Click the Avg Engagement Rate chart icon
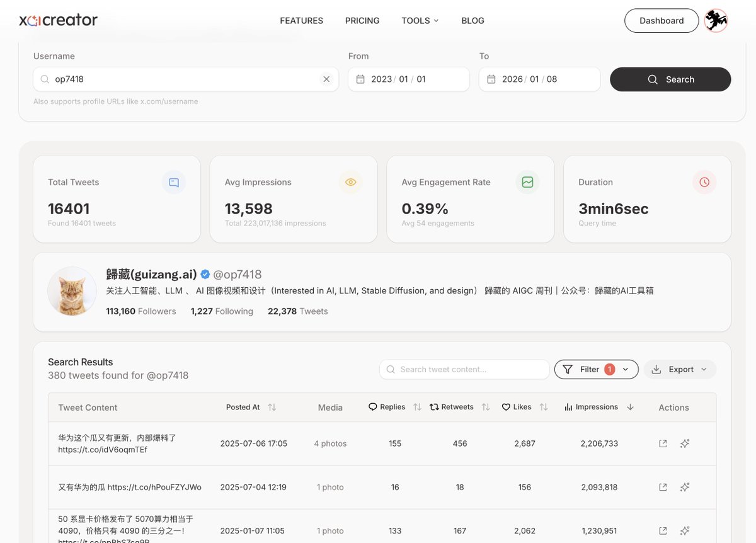 tap(527, 183)
